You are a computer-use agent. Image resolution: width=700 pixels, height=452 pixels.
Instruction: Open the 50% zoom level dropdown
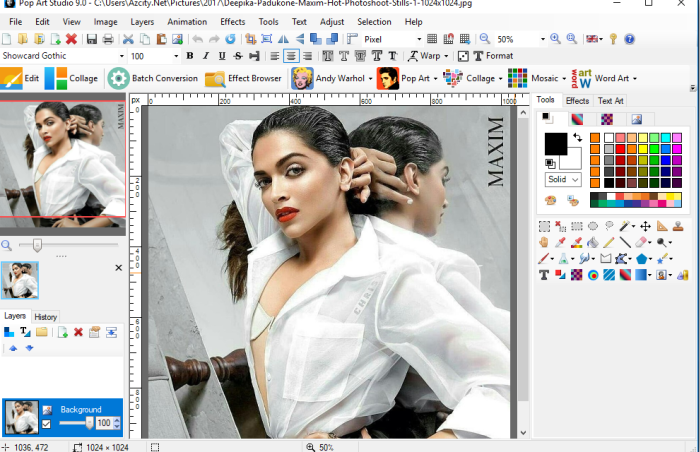542,39
